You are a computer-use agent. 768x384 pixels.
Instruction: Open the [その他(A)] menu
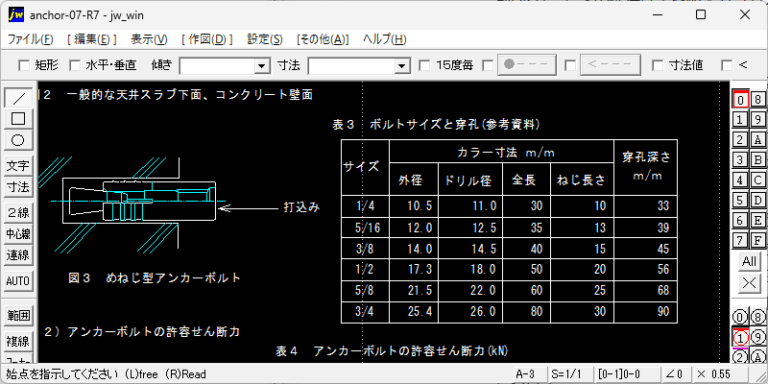coord(322,40)
